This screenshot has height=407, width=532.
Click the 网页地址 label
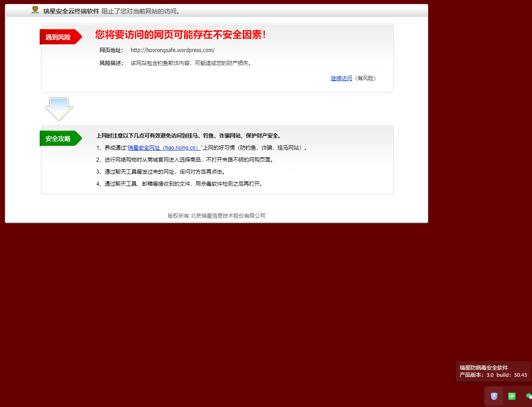111,50
